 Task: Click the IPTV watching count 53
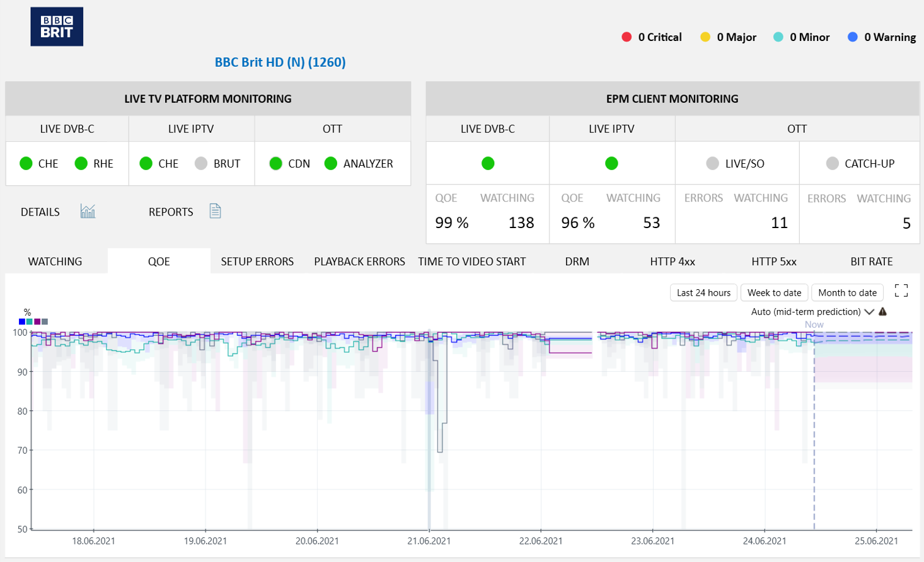click(x=652, y=223)
